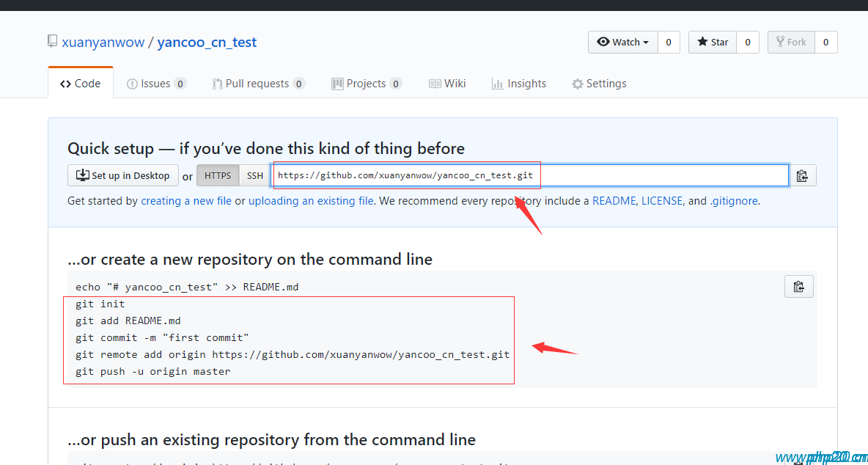The height and width of the screenshot is (465, 868).
Task: Follow the 'creating a new file' link
Action: tap(186, 201)
